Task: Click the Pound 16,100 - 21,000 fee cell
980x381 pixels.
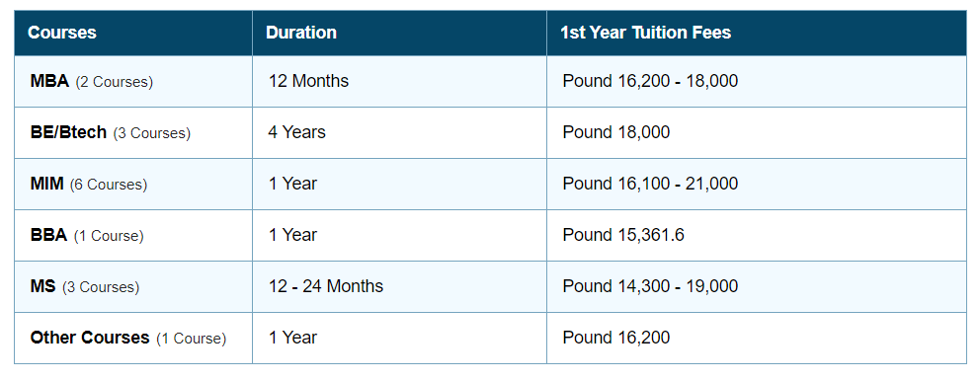Action: tap(651, 184)
